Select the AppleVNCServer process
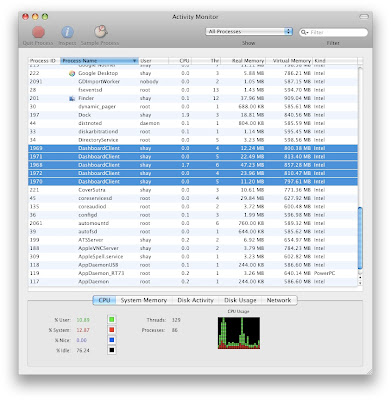The image size is (391, 400). 193,248
